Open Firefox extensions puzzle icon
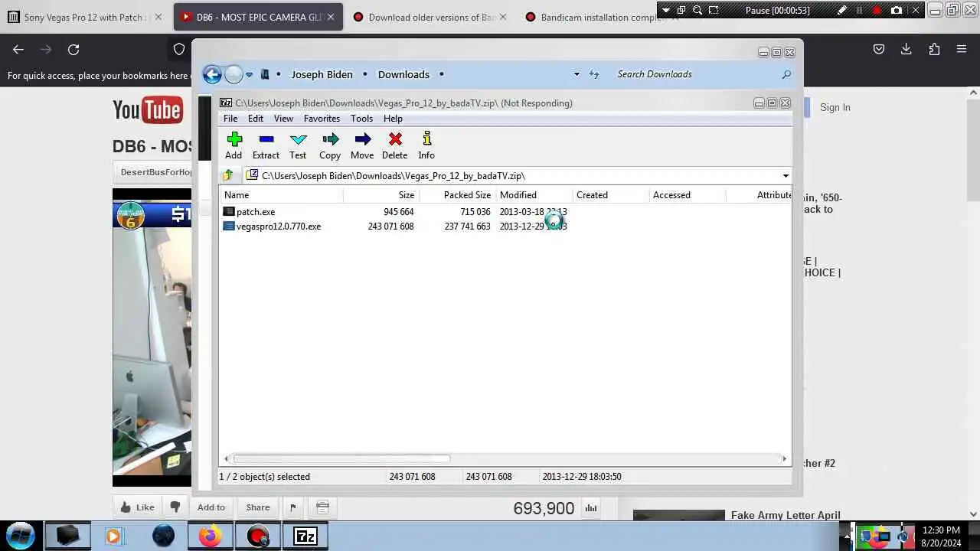The image size is (980, 551). (x=934, y=49)
